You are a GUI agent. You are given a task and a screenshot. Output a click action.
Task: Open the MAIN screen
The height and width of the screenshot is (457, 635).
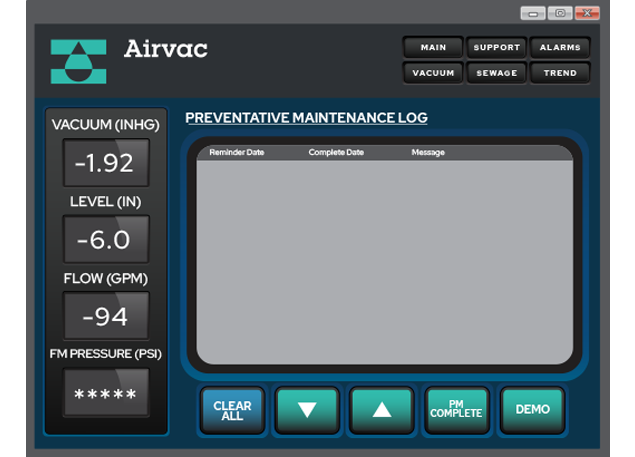click(x=432, y=47)
